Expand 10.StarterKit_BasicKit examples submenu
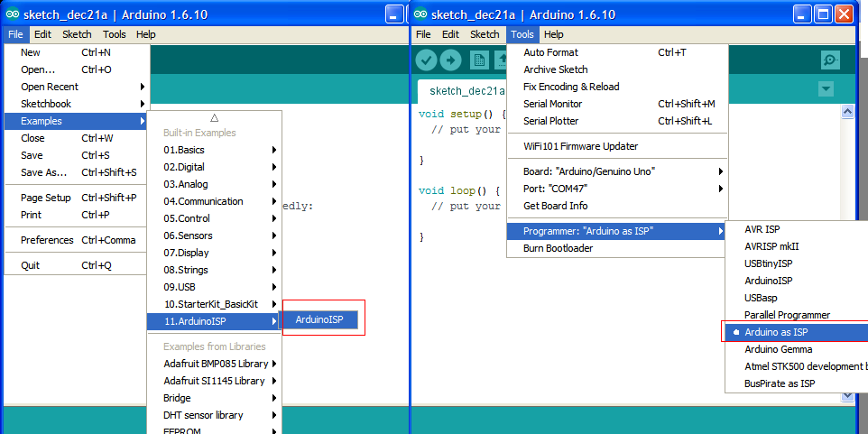The image size is (868, 434). point(214,304)
